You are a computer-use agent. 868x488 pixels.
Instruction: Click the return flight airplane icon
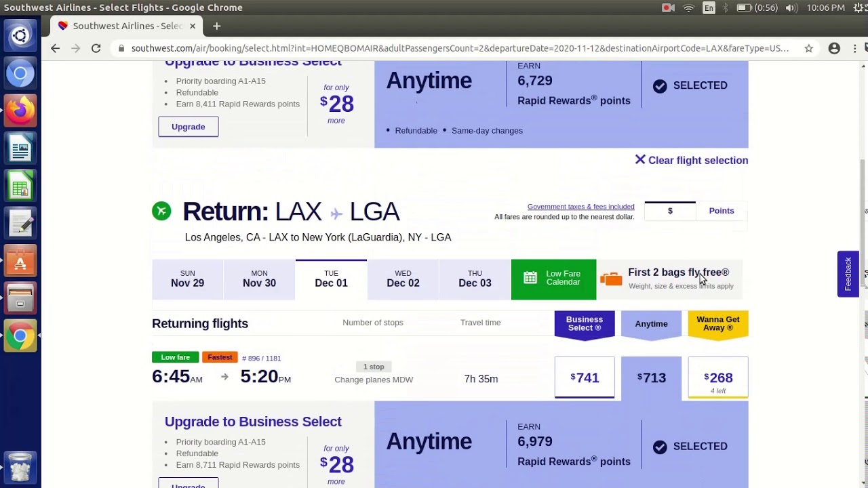(161, 211)
